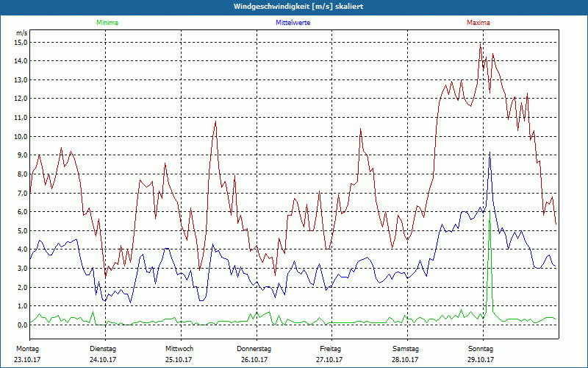Click the red Maxima legend label
The height and width of the screenshot is (368, 588).
pyautogui.click(x=478, y=23)
